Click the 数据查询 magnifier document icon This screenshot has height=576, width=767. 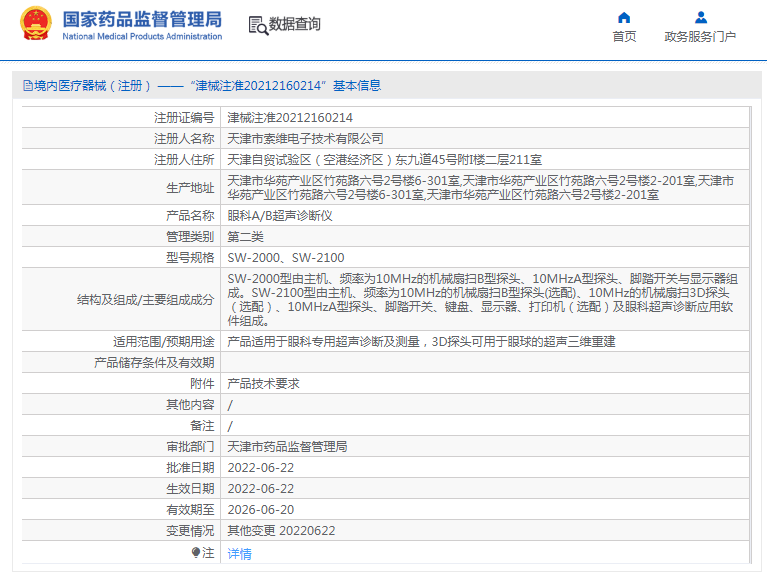[x=257, y=25]
